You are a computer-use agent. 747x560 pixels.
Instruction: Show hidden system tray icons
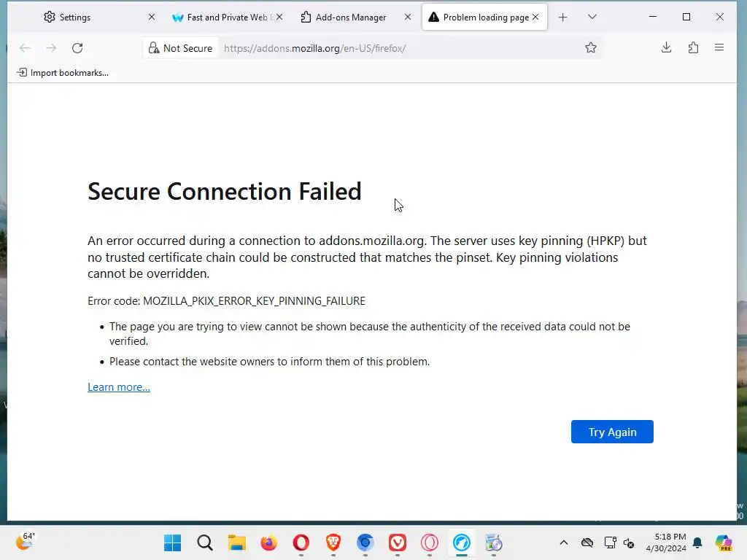point(563,542)
